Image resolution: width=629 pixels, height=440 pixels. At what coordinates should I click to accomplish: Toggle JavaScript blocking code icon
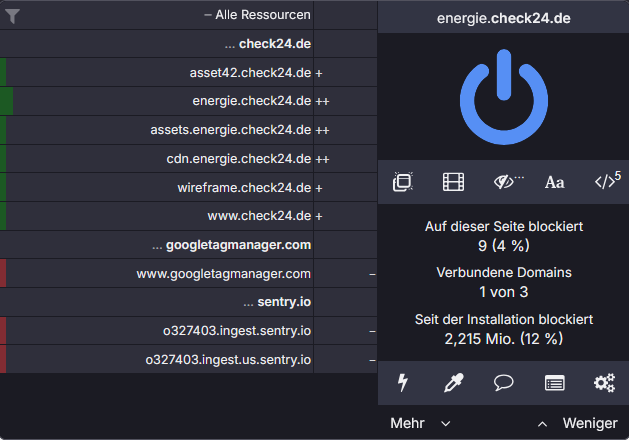607,180
